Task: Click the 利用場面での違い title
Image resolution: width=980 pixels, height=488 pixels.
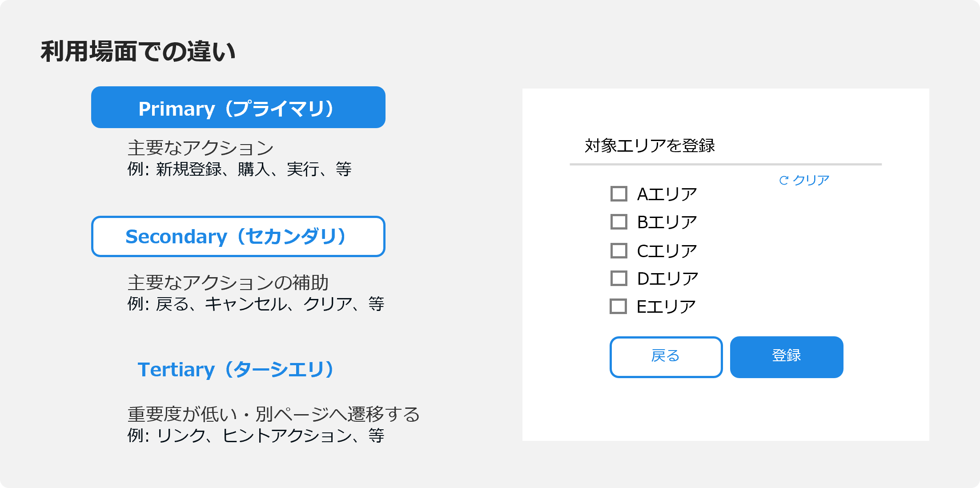Action: tap(138, 52)
